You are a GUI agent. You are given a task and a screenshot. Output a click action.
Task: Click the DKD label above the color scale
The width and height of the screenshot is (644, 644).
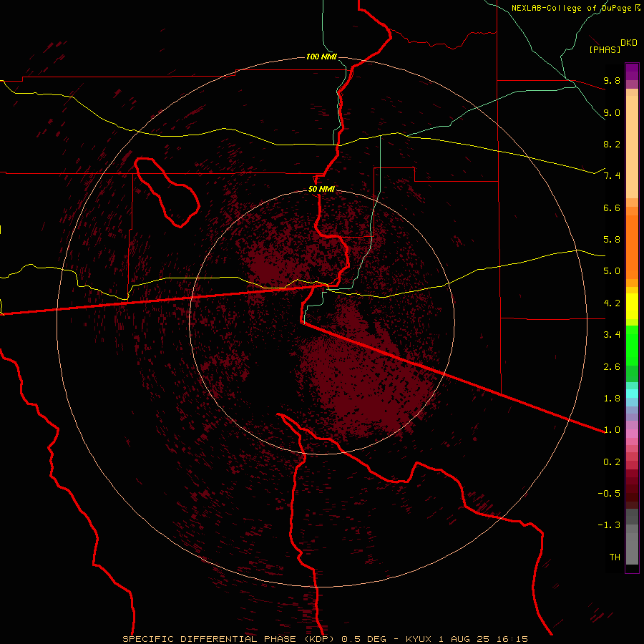(629, 43)
